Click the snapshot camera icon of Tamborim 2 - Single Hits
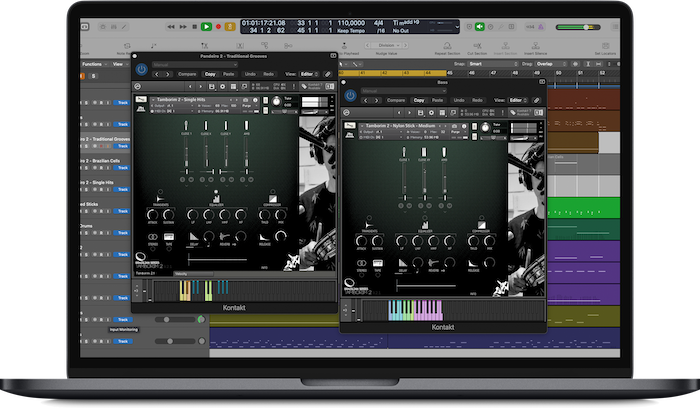 tap(246, 100)
